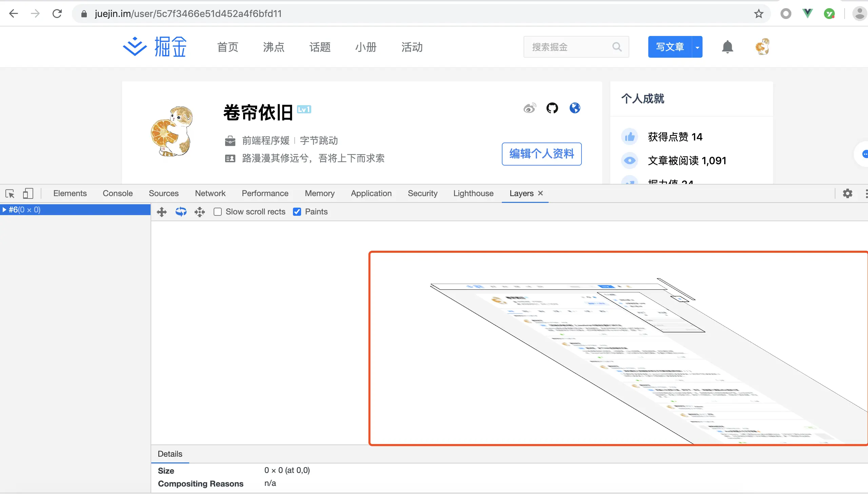The image size is (868, 494).
Task: Bookmark this page with star icon
Action: (758, 14)
